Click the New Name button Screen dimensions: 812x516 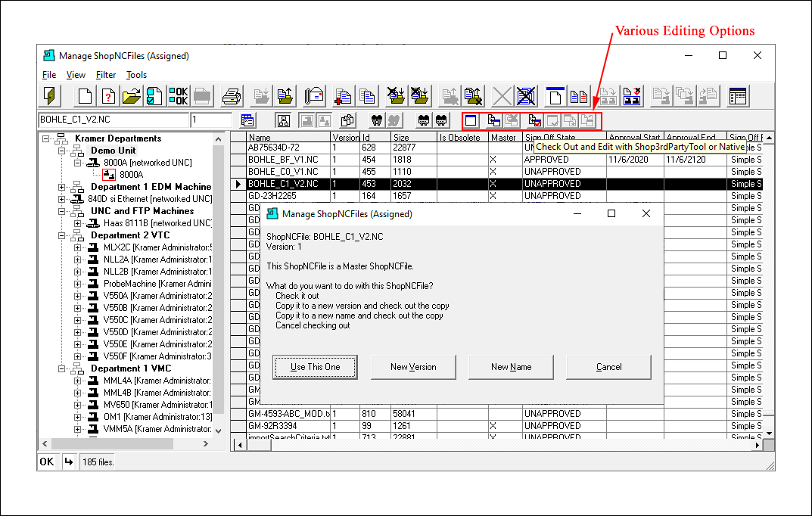coord(511,367)
